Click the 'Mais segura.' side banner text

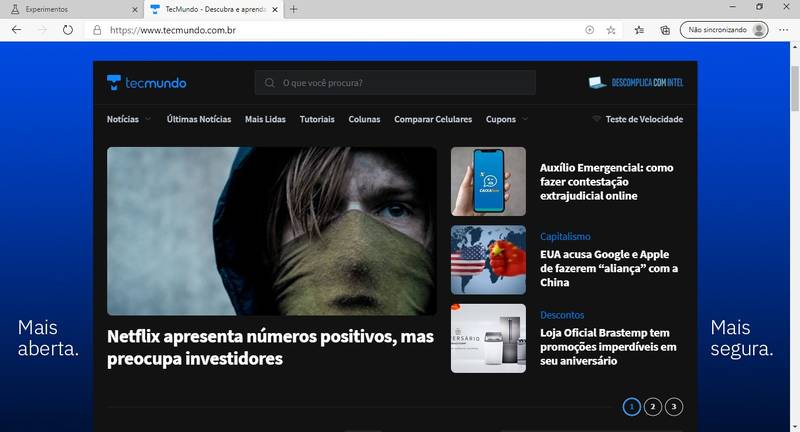(742, 338)
